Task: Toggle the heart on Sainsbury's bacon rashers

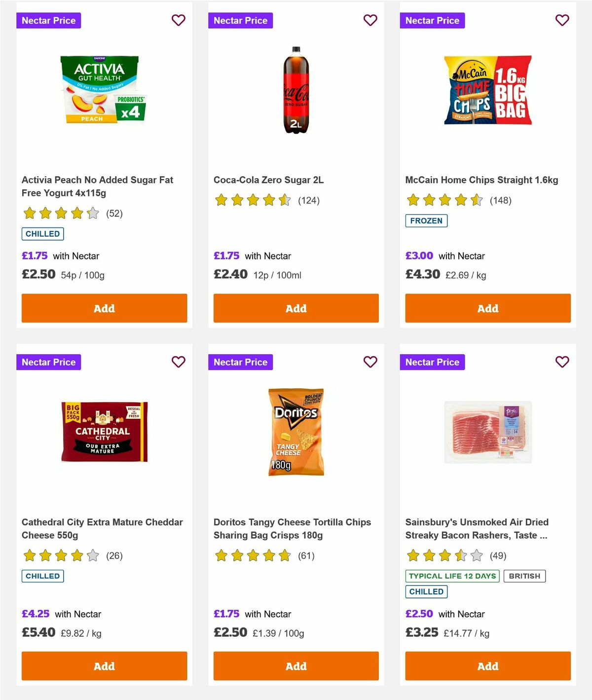Action: pos(562,362)
